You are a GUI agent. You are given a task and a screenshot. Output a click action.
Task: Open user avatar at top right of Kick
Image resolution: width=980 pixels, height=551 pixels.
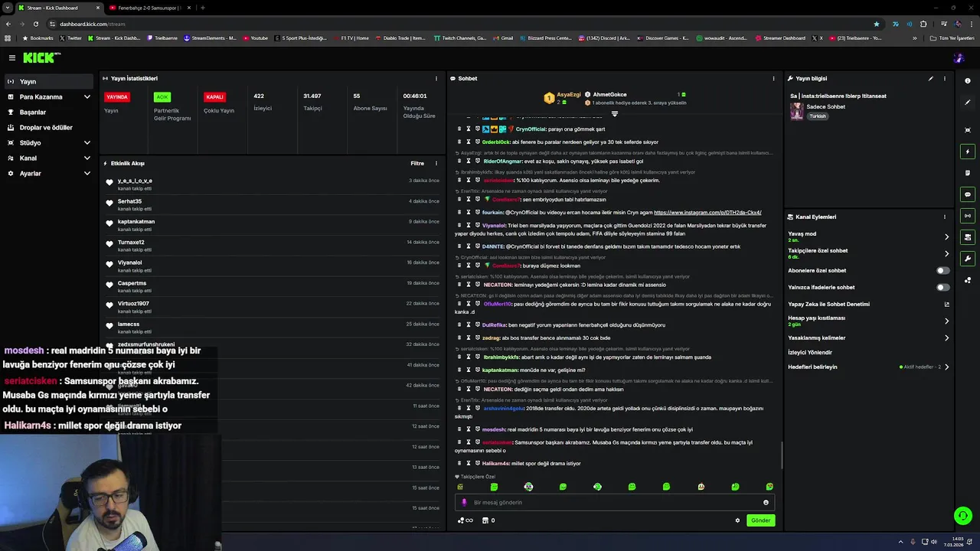(x=959, y=58)
